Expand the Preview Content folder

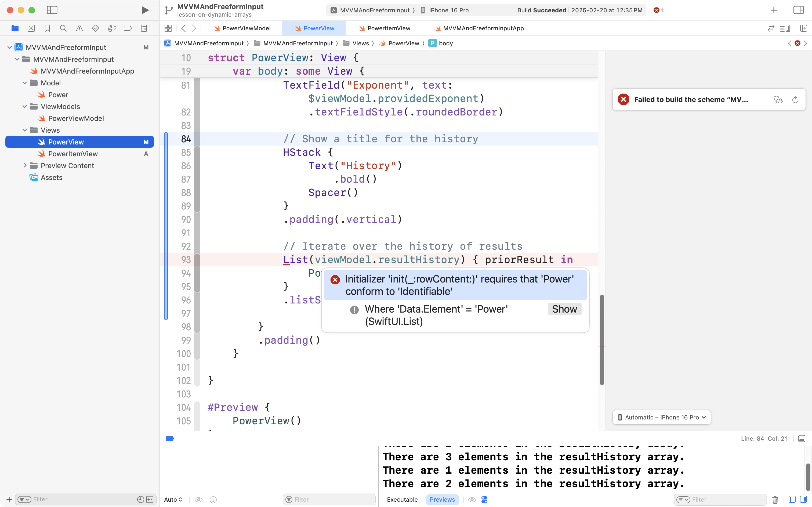(25, 166)
